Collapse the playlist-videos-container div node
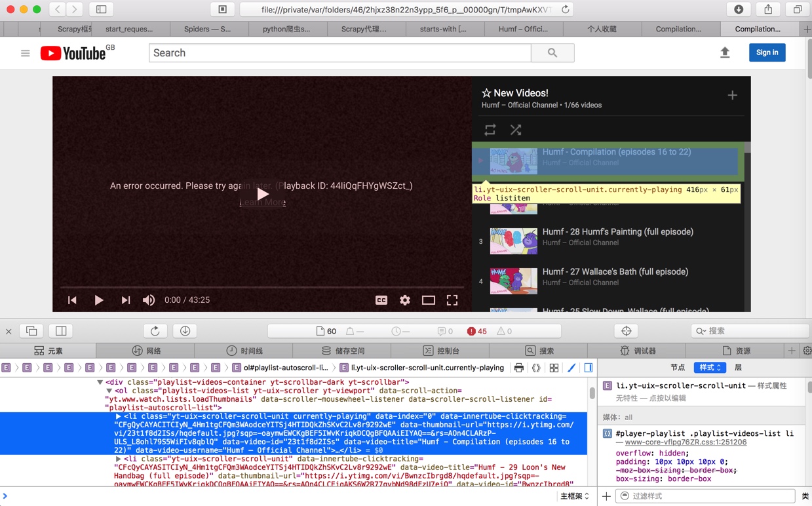 (x=100, y=382)
